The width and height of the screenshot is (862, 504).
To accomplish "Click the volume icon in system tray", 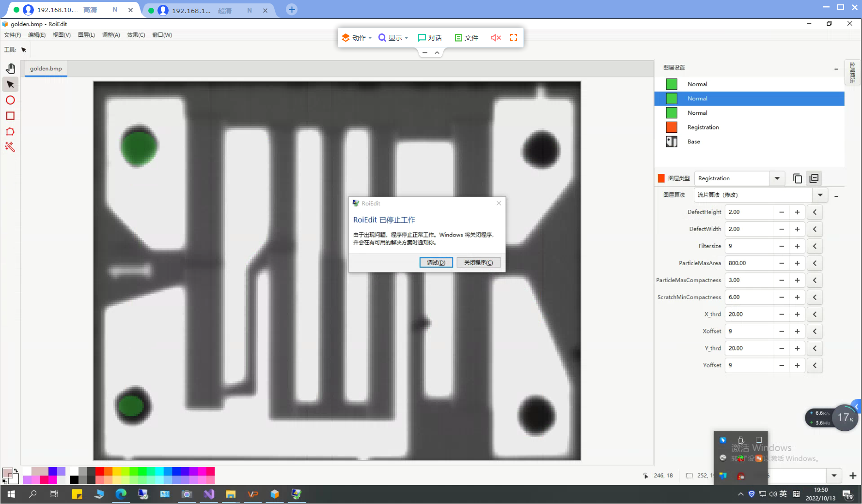I will click(x=773, y=494).
